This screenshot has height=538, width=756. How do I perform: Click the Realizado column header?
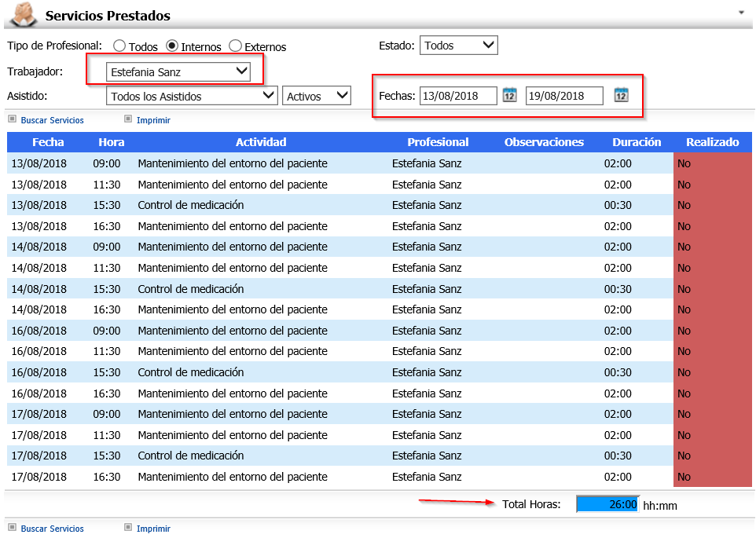[x=712, y=142]
